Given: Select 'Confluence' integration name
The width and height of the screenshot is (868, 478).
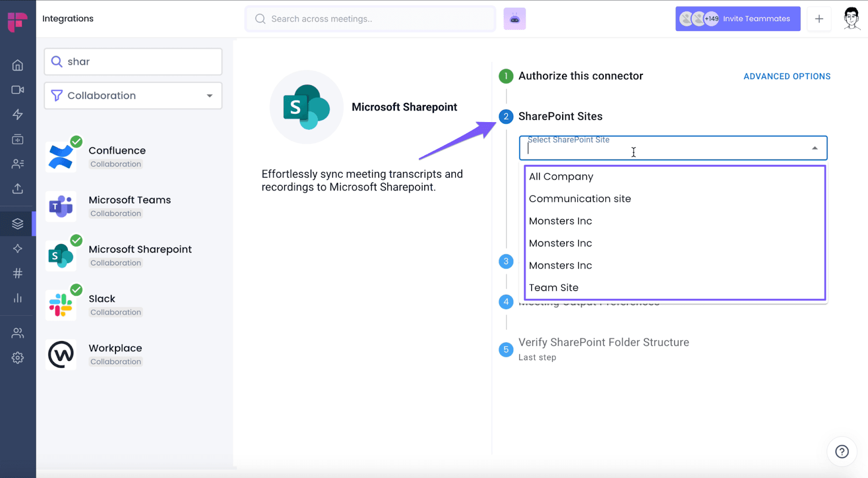Looking at the screenshot, I should click(117, 150).
